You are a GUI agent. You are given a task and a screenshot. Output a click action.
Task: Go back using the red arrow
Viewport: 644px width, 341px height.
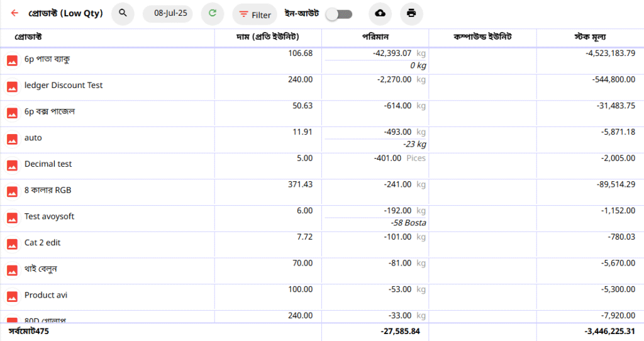point(14,13)
